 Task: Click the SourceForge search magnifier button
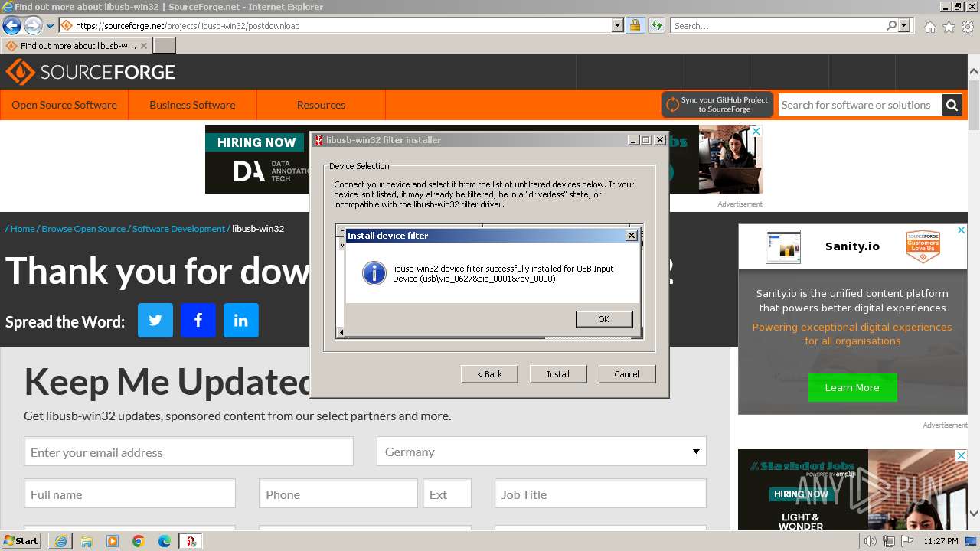[952, 105]
